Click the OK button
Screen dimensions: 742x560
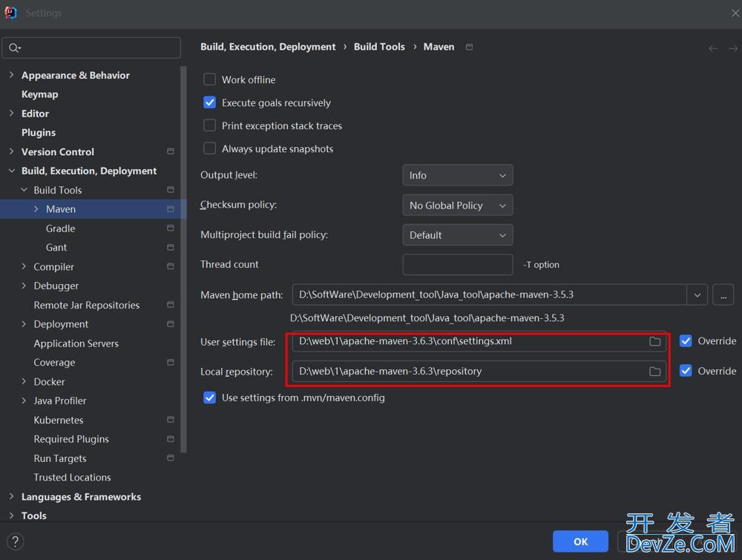pyautogui.click(x=580, y=541)
